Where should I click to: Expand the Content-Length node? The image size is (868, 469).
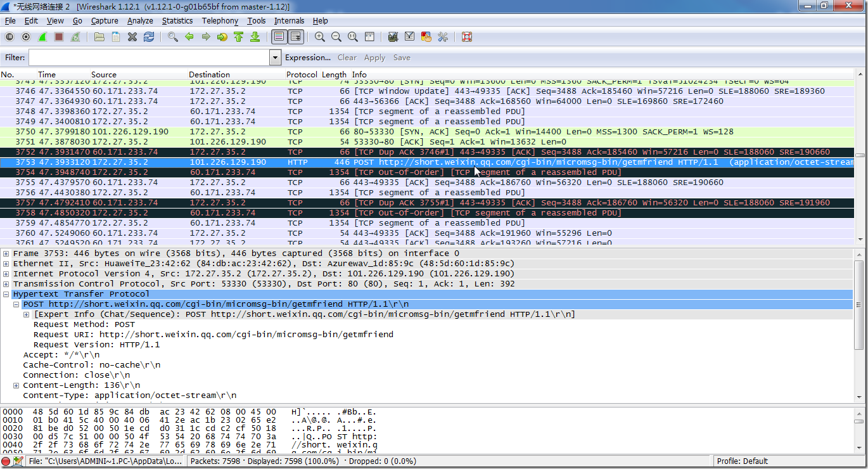click(x=16, y=385)
